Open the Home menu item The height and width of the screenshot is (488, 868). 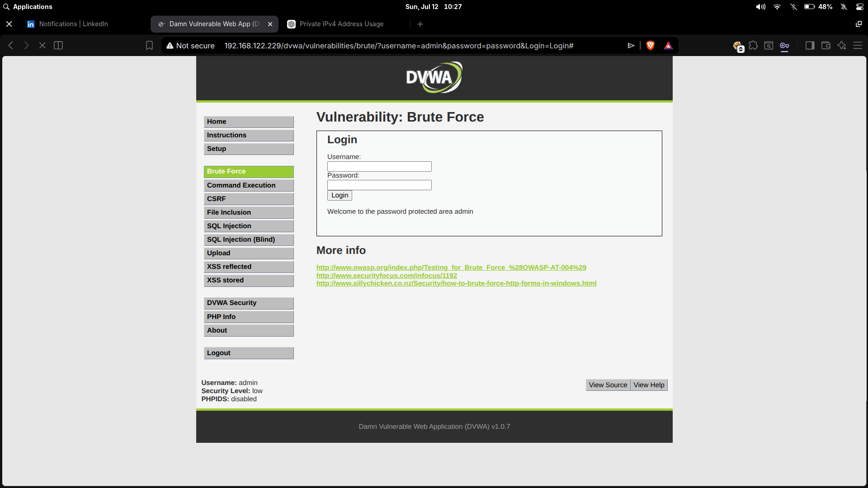coord(249,122)
